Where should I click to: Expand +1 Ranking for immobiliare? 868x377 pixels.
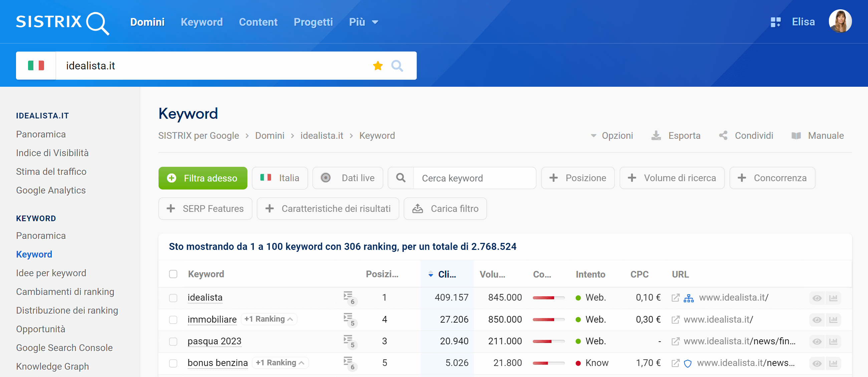[x=268, y=319]
